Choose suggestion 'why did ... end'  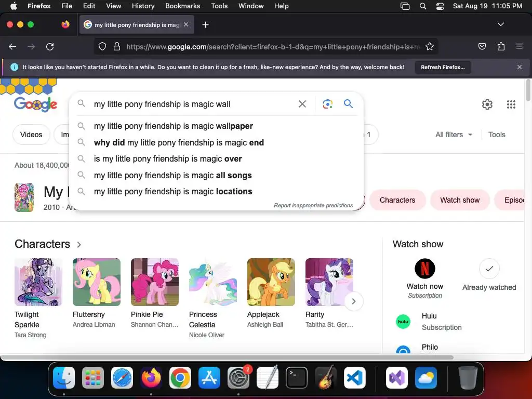[x=216, y=142]
